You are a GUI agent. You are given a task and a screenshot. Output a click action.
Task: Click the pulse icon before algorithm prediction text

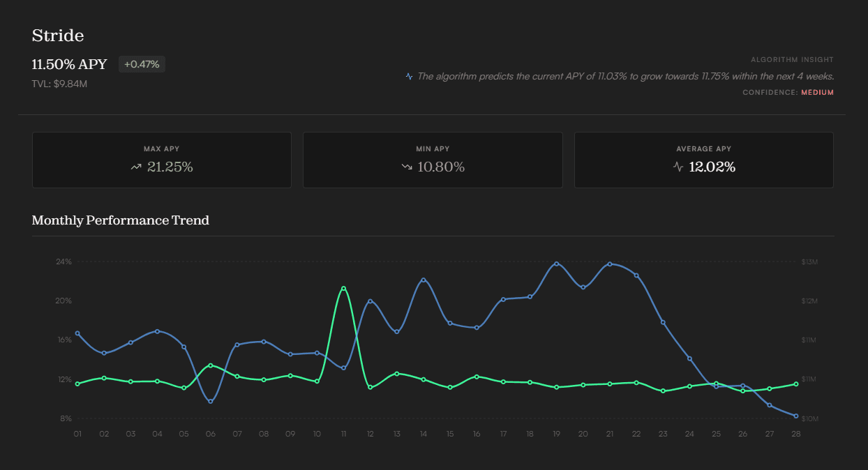point(410,77)
